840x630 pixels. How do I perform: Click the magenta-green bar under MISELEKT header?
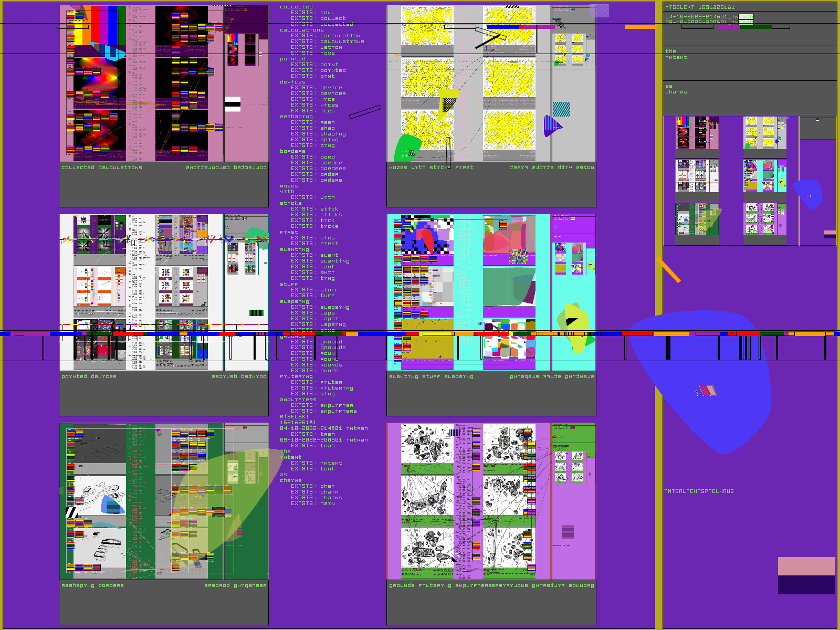744,27
